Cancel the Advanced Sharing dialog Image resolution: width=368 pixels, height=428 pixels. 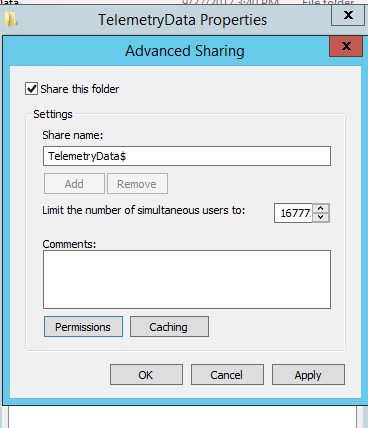tap(227, 375)
